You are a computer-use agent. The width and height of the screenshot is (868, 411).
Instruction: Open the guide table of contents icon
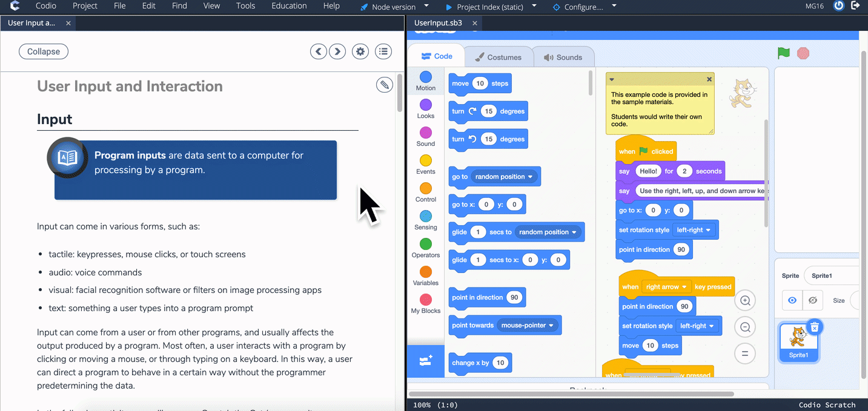click(x=383, y=51)
